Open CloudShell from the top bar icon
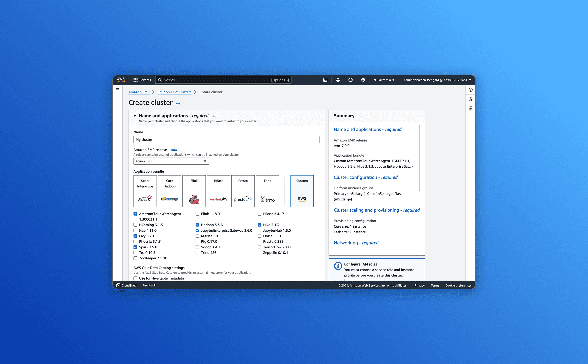This screenshot has height=364, width=588. click(325, 80)
